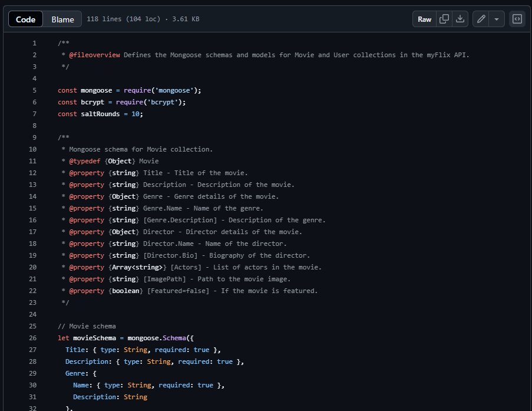Viewport: 532px width, 411px height.
Task: Click Schema method name on line 26
Action: [x=174, y=338]
